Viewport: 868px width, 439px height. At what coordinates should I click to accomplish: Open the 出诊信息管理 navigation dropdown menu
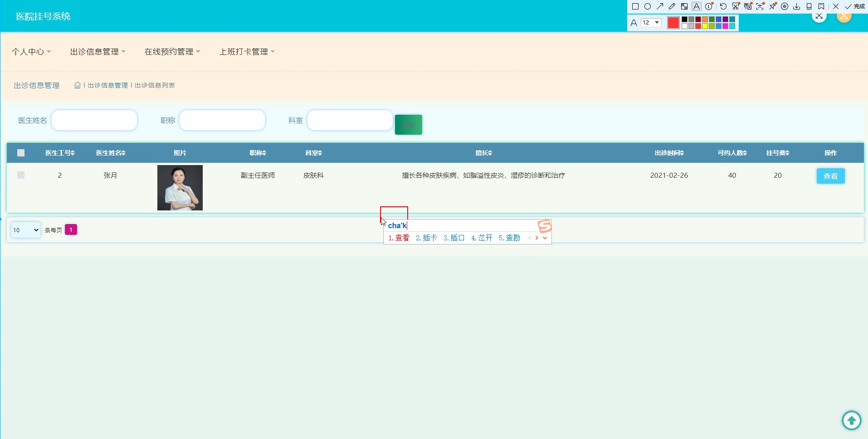pos(98,52)
